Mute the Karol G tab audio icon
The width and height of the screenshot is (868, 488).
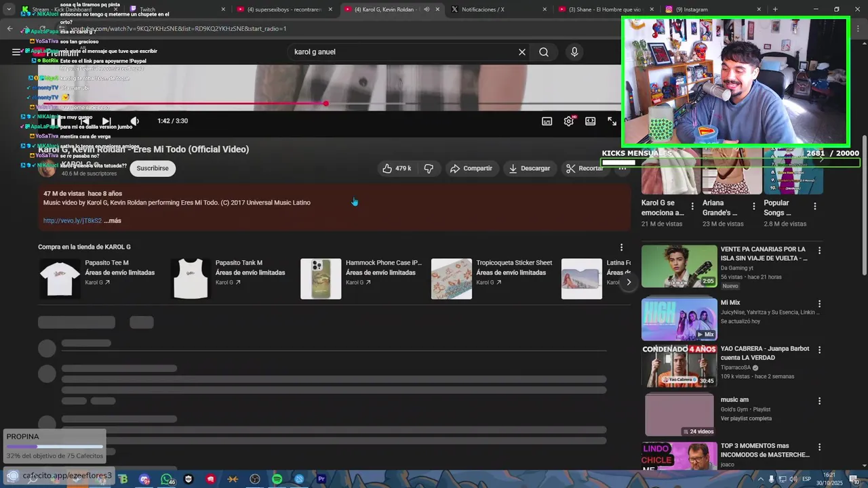(x=427, y=9)
